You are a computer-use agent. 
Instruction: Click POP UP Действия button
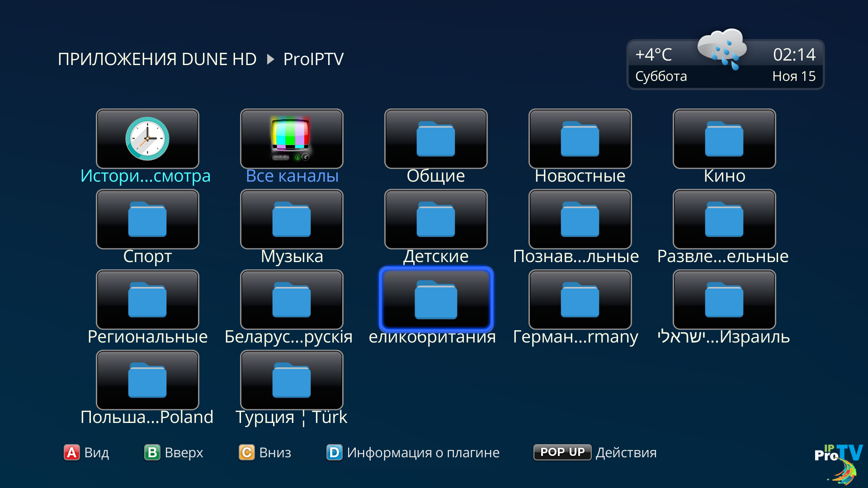562,452
